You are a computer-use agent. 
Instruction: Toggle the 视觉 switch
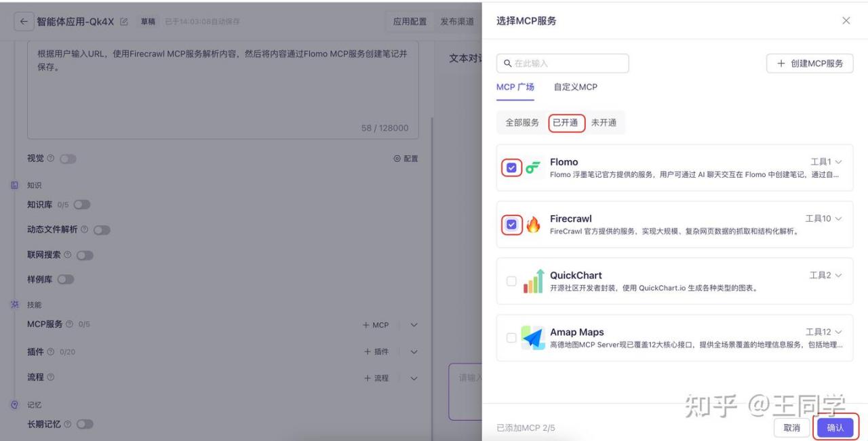[68, 159]
